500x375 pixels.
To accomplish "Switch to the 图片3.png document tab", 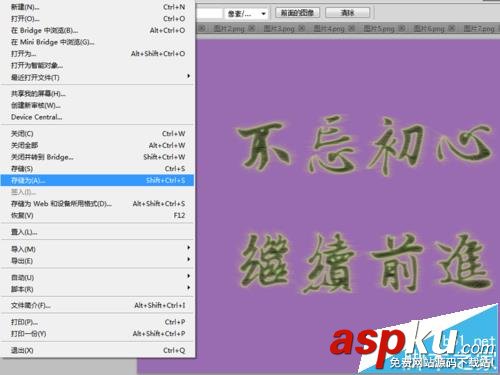I will click(x=279, y=29).
